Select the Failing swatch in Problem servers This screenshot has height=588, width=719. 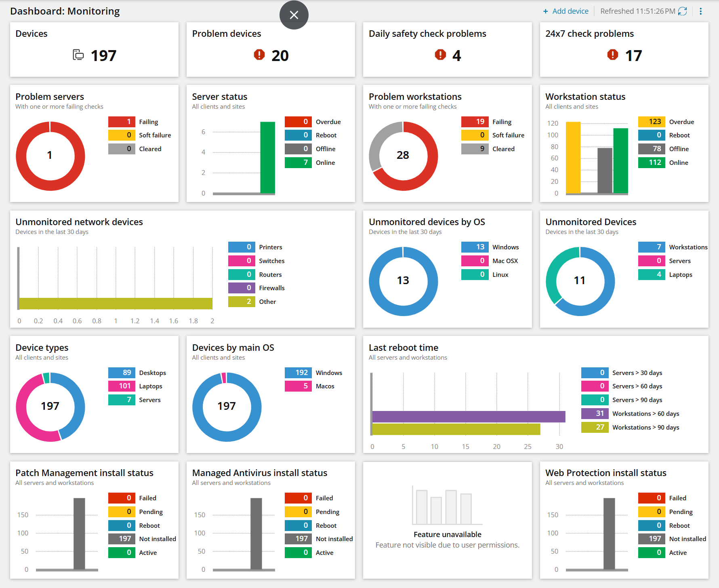tap(122, 122)
